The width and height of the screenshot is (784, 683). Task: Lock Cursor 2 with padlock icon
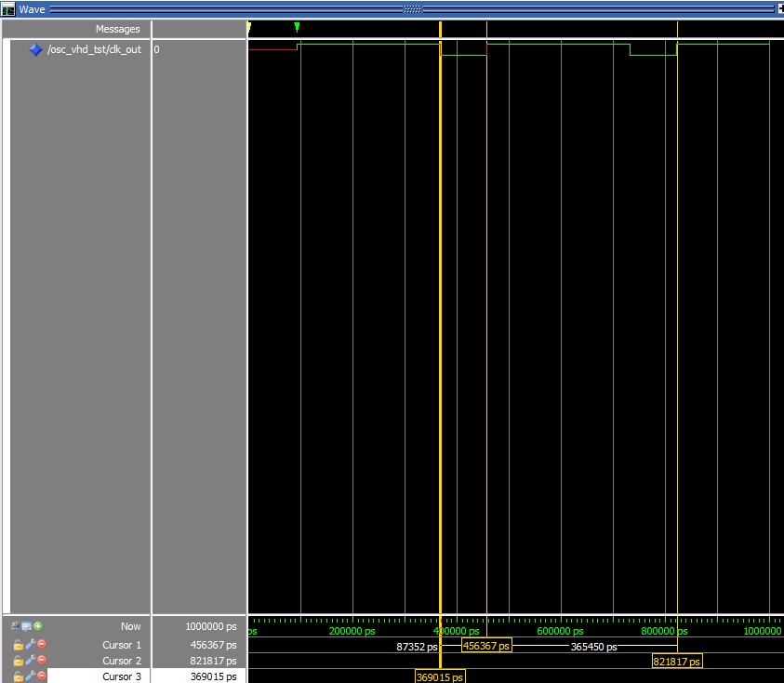click(x=19, y=661)
